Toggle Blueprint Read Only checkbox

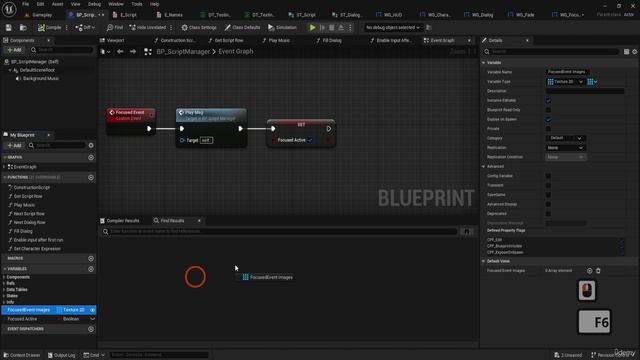coord(548,110)
